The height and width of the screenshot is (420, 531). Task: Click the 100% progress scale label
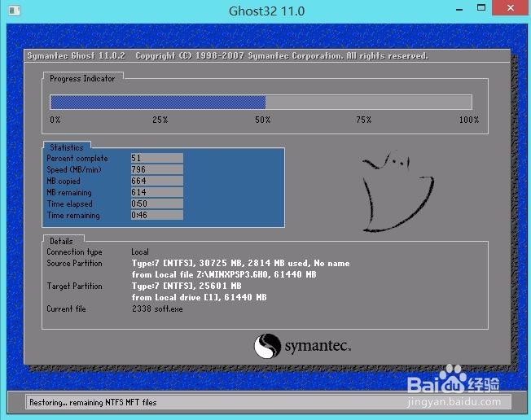pos(469,120)
